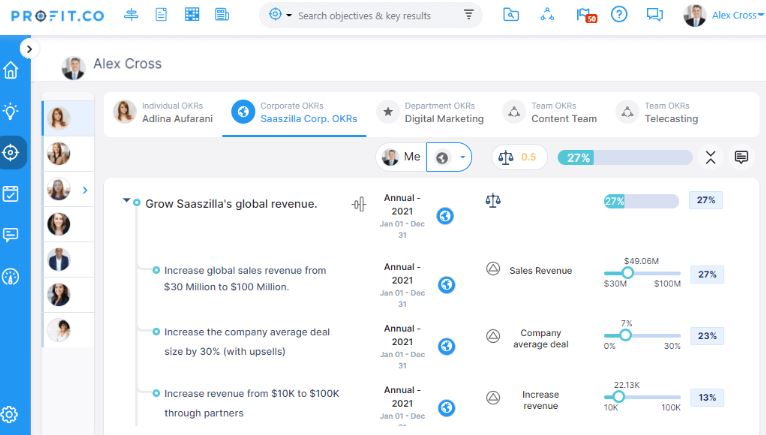This screenshot has height=435, width=766.
Task: Switch to Team OKRs Telecasting tab
Action: (657, 112)
